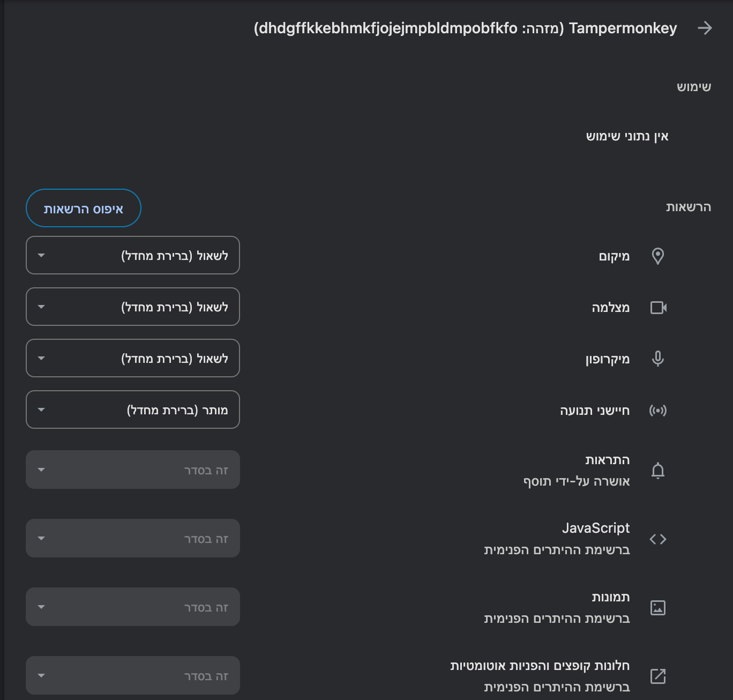Click the JavaScript permission label
The width and height of the screenshot is (733, 700).
point(596,528)
